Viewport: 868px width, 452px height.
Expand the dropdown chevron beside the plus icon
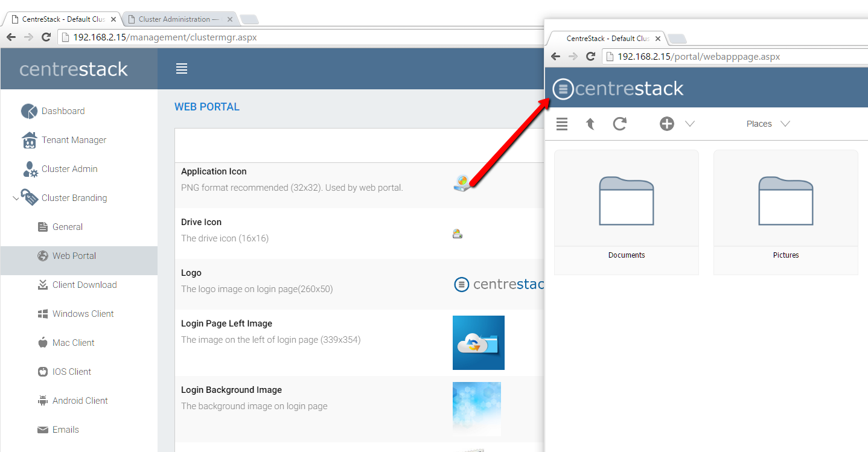click(x=690, y=124)
